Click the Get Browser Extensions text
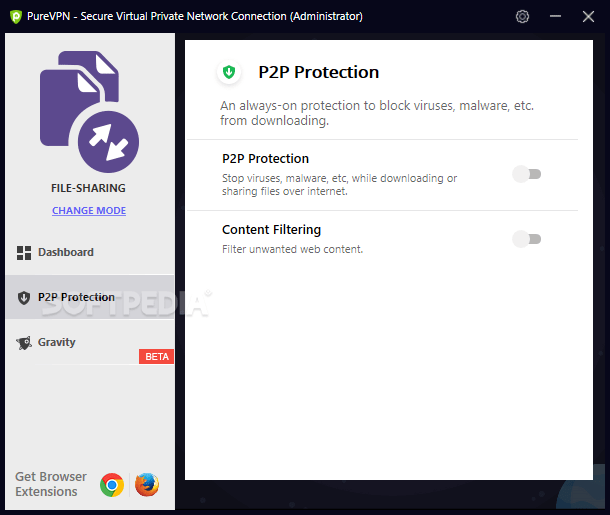The image size is (610, 515). pos(51,484)
